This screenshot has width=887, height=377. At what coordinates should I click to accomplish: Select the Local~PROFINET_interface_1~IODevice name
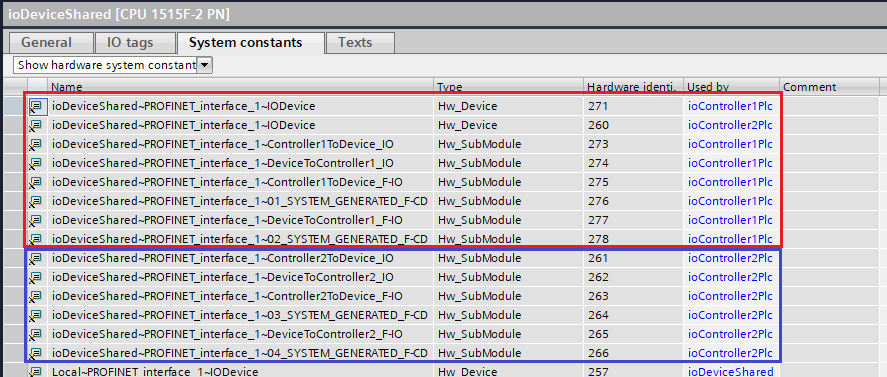coord(155,372)
